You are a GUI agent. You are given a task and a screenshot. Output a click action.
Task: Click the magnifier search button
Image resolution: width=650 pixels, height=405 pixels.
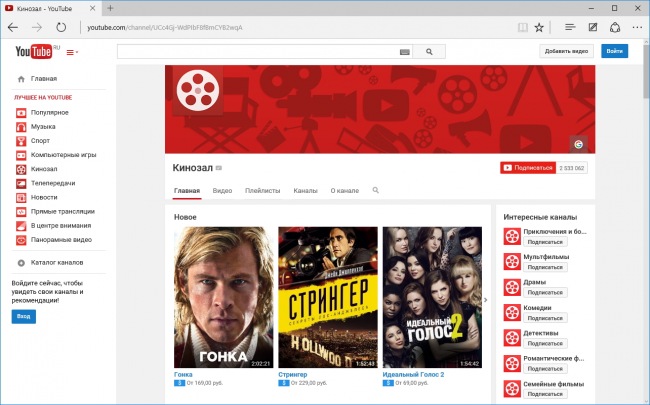(x=429, y=52)
